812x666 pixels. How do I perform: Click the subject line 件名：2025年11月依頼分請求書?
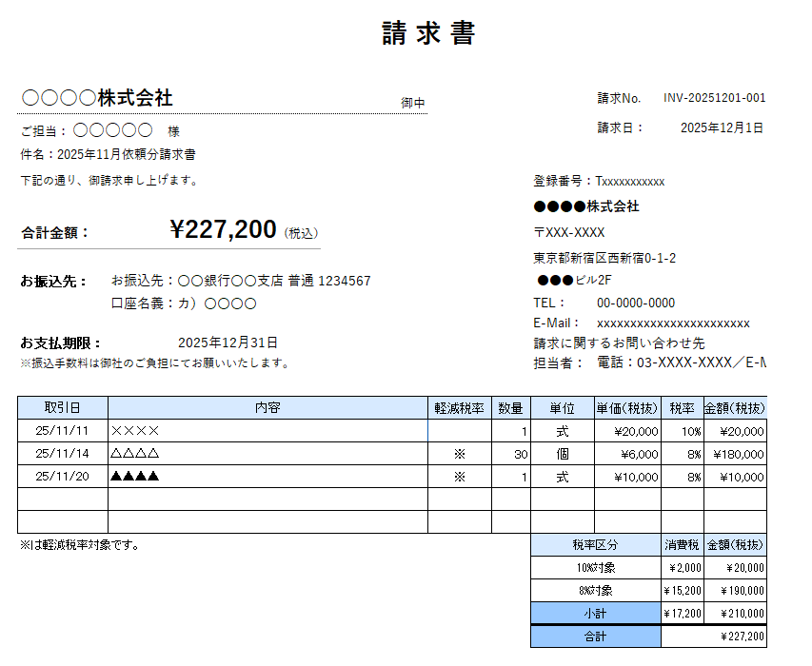click(108, 154)
